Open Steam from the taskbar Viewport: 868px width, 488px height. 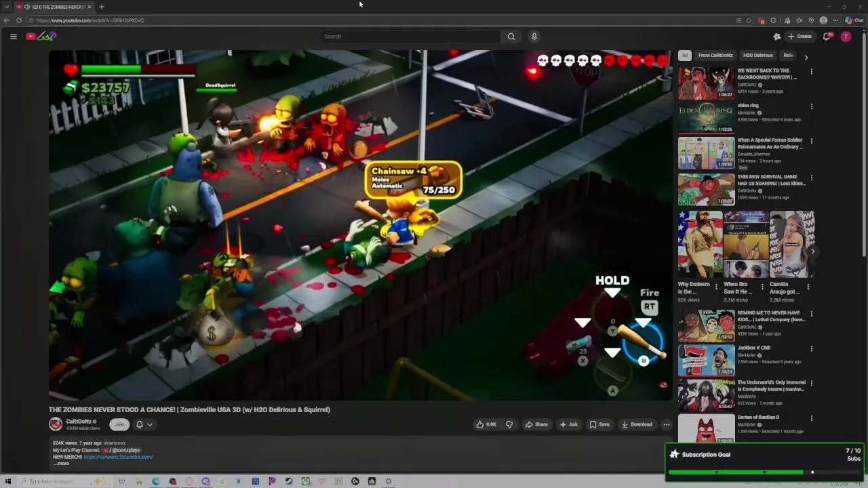click(x=288, y=481)
